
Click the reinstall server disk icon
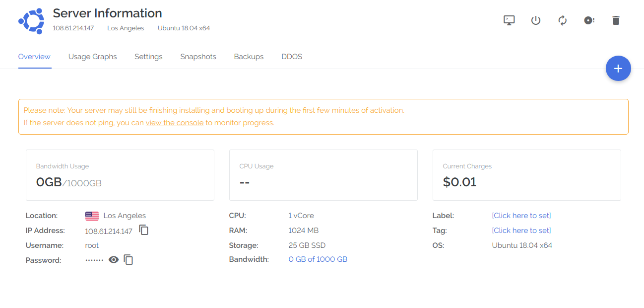tap(589, 20)
